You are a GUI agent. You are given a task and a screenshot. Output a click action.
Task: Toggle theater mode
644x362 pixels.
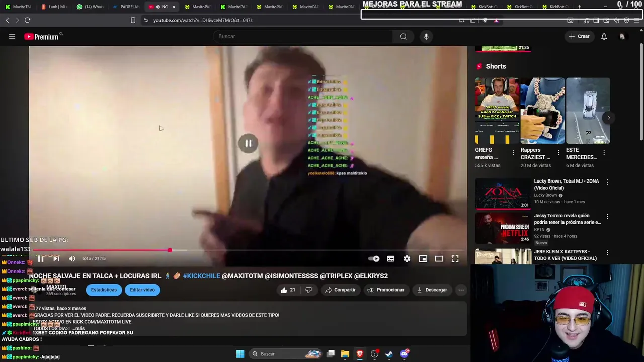(x=439, y=259)
